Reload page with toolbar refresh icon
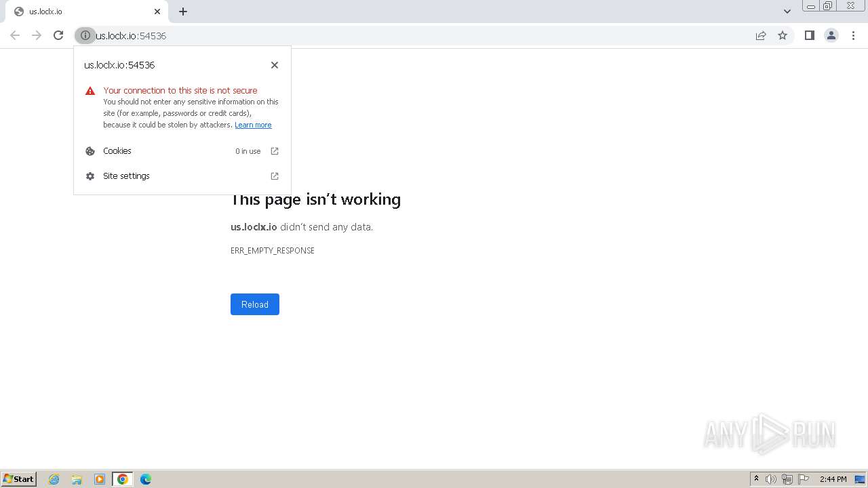The image size is (868, 488). coord(58,35)
